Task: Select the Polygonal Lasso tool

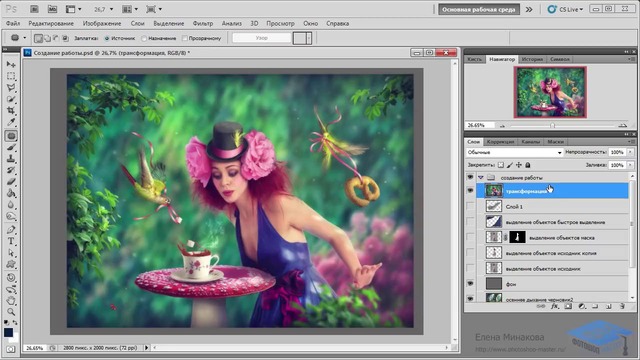Action: pos(11,87)
